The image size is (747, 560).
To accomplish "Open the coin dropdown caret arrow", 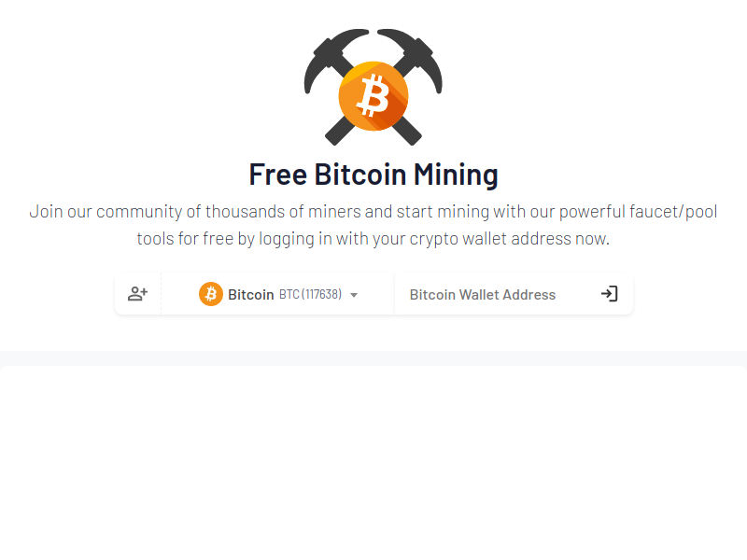I will click(x=354, y=295).
